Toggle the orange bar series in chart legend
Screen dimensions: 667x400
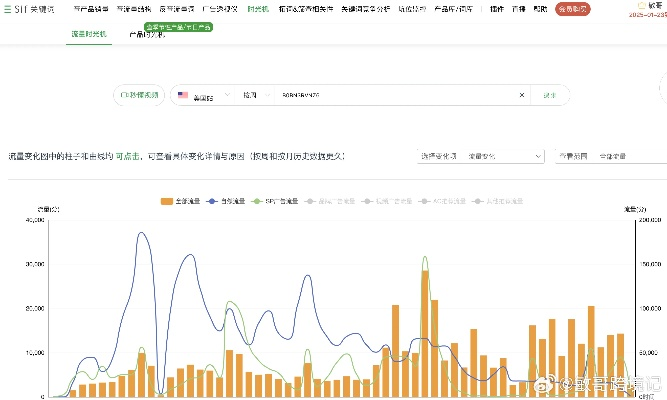click(x=181, y=201)
